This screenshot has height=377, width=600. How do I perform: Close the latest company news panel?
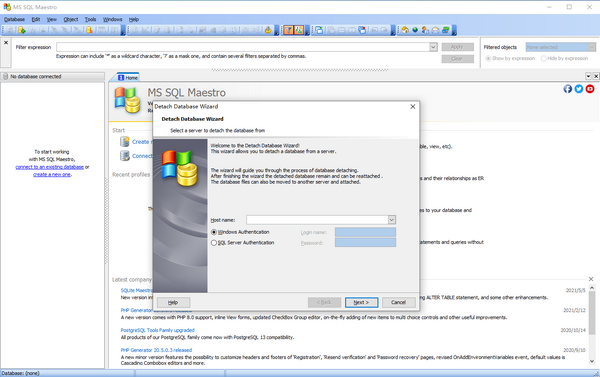point(591,279)
